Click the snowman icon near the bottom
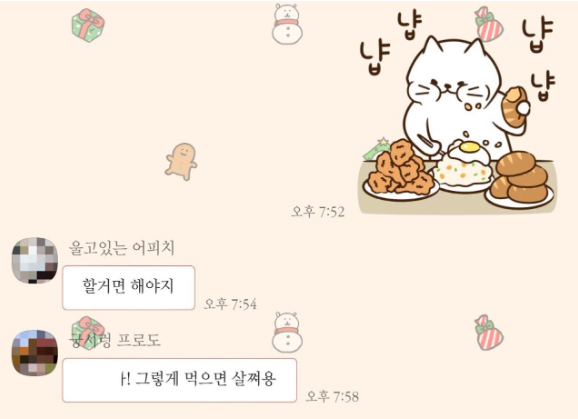The image size is (578, 419). tap(287, 332)
